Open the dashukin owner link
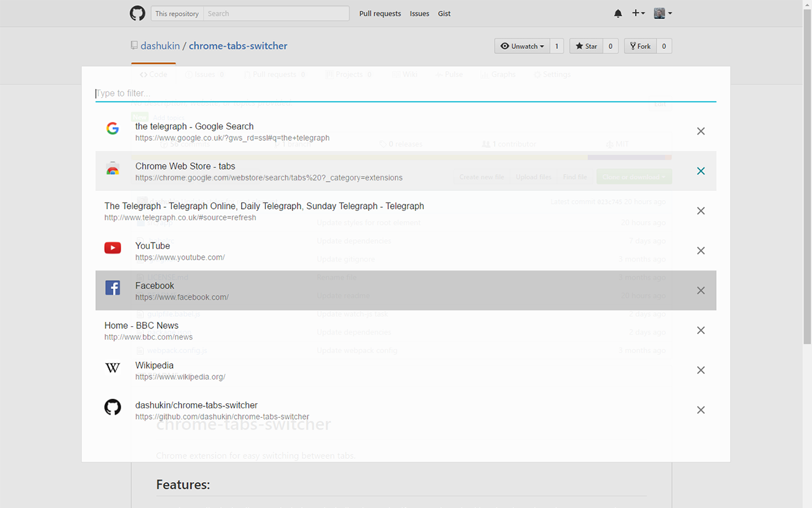The height and width of the screenshot is (508, 812). coord(160,46)
